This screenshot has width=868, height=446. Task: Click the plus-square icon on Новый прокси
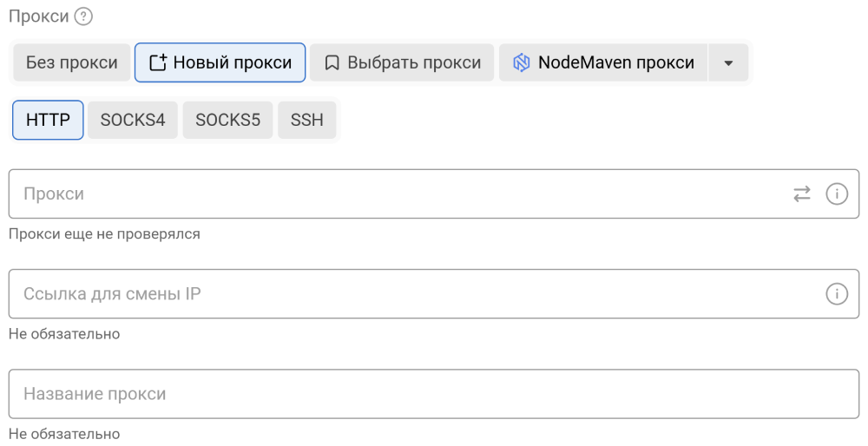[x=158, y=62]
